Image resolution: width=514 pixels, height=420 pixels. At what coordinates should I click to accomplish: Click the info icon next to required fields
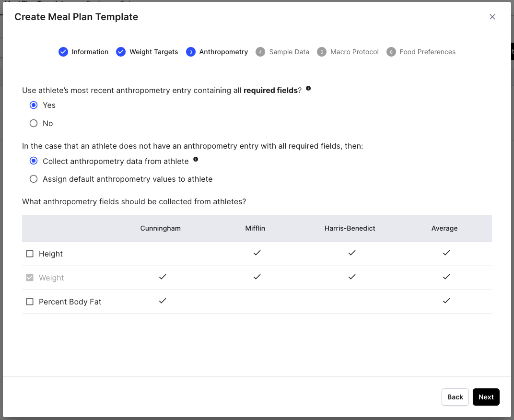tap(308, 88)
